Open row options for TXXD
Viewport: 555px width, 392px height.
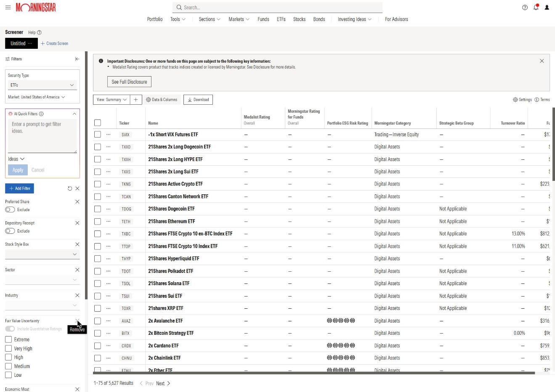tap(109, 147)
